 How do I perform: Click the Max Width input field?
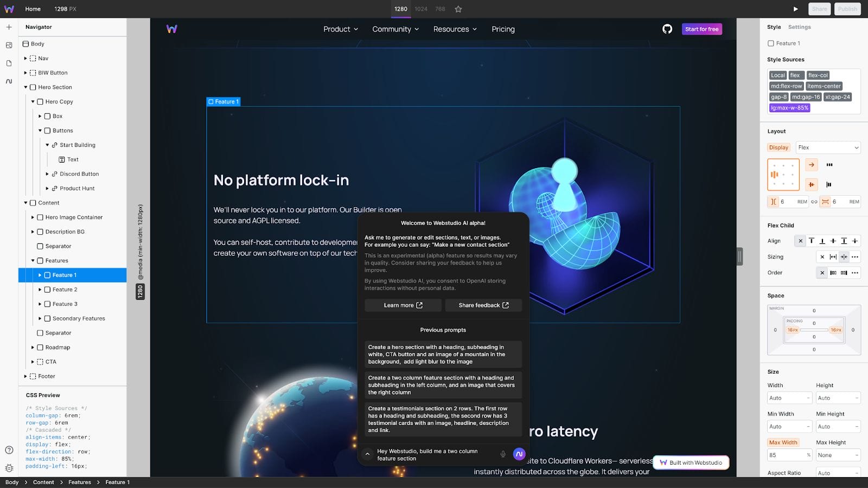(787, 455)
